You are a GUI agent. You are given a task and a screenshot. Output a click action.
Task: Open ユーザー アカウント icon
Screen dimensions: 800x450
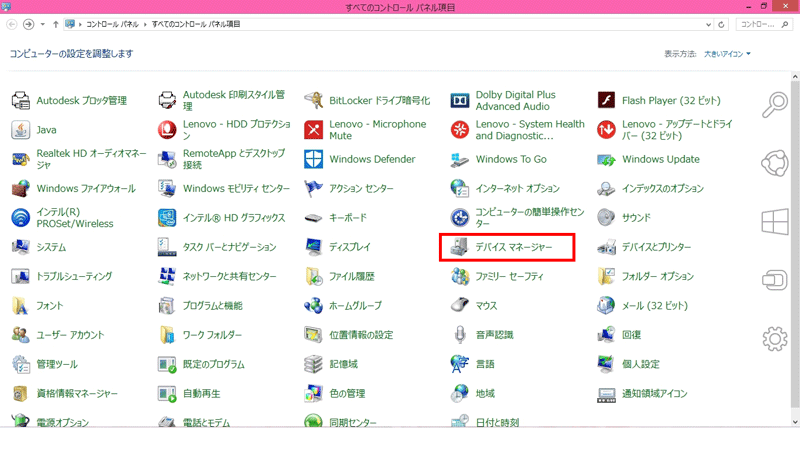(20, 335)
